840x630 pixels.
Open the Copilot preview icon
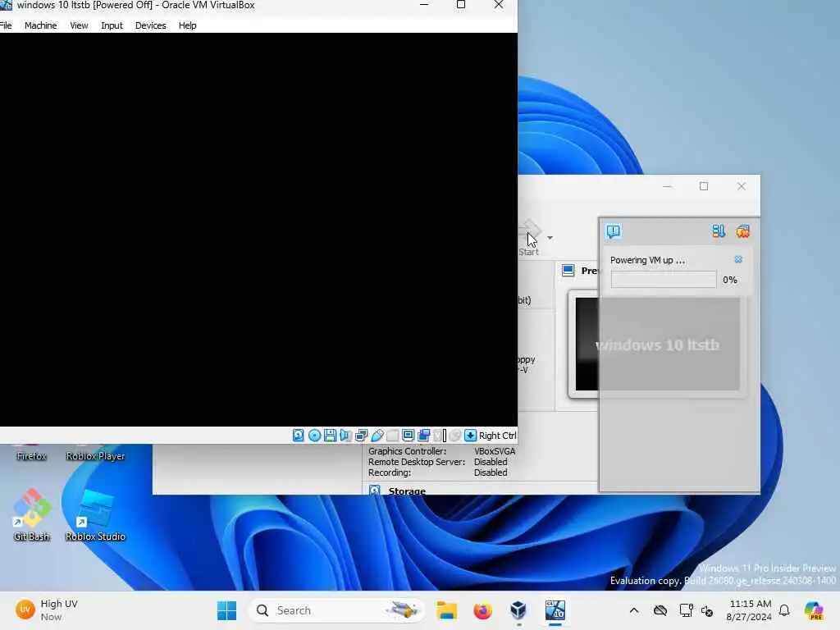tap(814, 610)
